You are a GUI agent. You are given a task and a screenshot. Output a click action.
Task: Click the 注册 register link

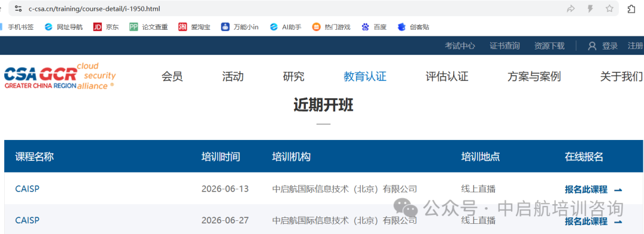[636, 46]
